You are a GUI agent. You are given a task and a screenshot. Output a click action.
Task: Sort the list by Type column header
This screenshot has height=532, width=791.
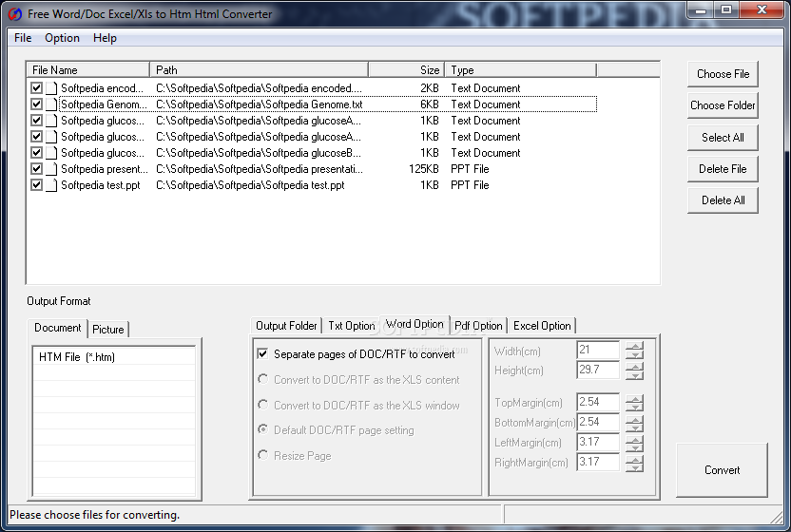click(x=521, y=70)
